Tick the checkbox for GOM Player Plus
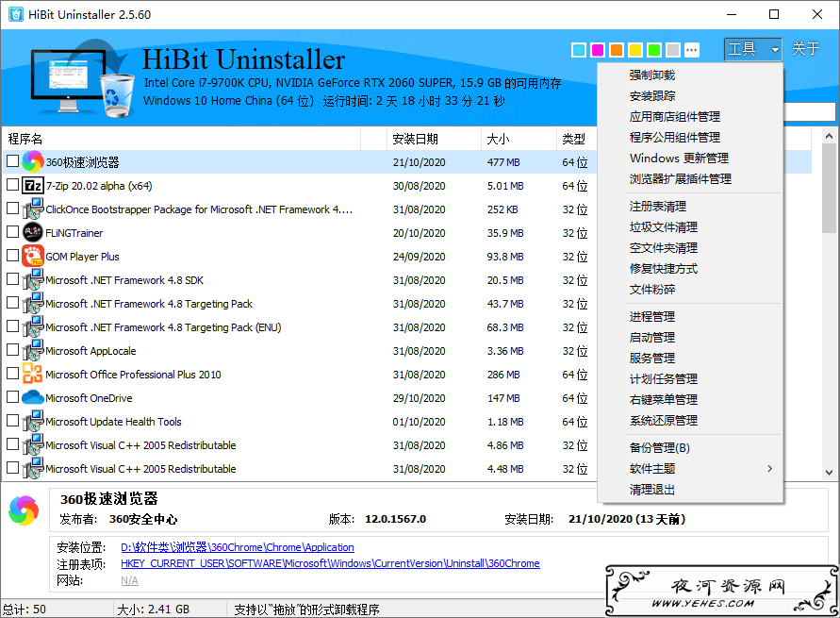This screenshot has width=840, height=618. coord(12,256)
